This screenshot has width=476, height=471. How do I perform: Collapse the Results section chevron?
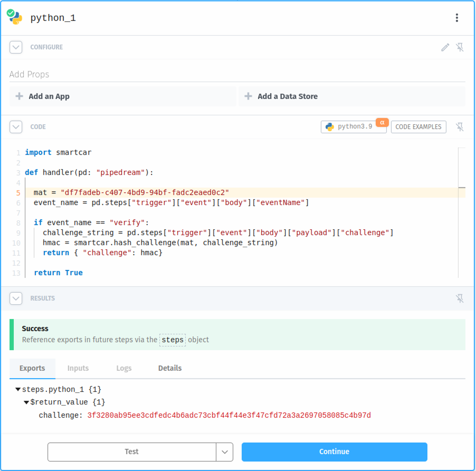coord(16,298)
